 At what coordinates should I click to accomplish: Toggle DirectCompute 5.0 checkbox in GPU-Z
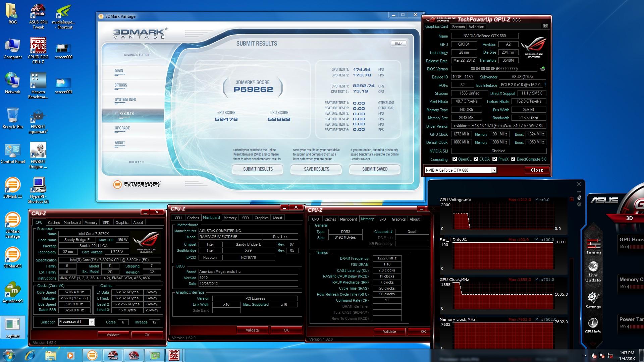click(513, 159)
